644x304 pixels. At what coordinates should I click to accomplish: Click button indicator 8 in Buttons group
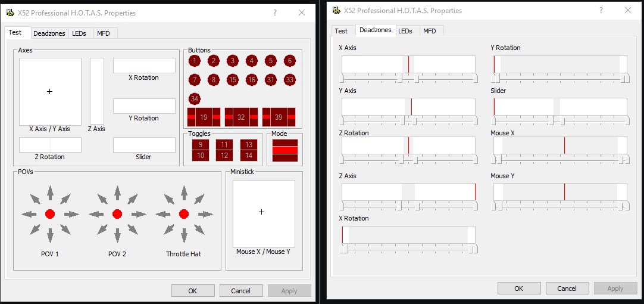(x=214, y=80)
